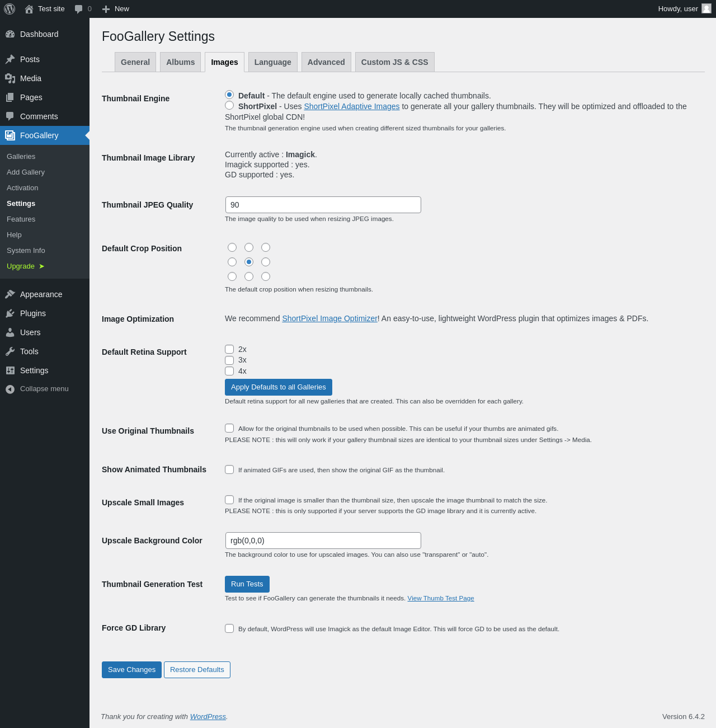Viewport: 716px width, 728px height.
Task: Click the comments bubble icon in admin bar
Action: tap(79, 9)
